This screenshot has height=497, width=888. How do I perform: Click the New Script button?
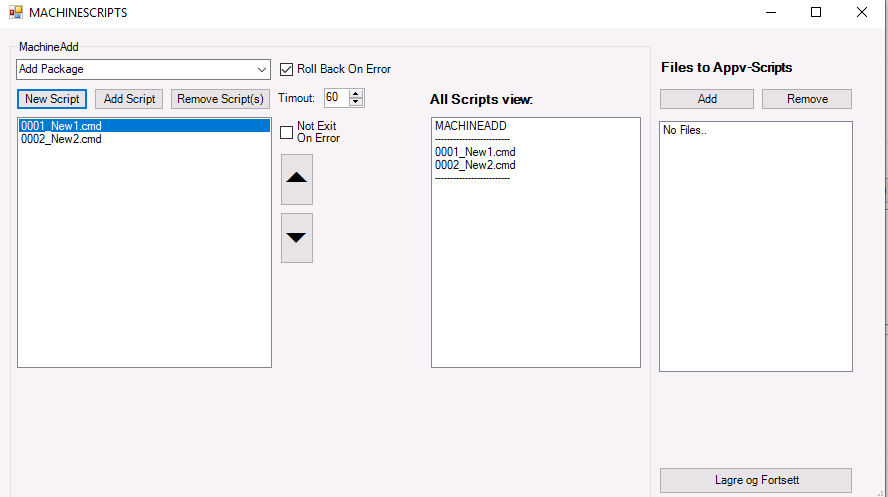(x=52, y=99)
